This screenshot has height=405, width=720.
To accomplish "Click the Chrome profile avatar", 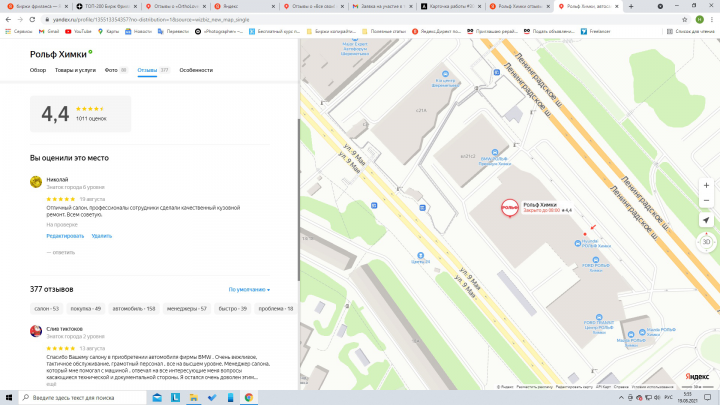I will 700,20.
